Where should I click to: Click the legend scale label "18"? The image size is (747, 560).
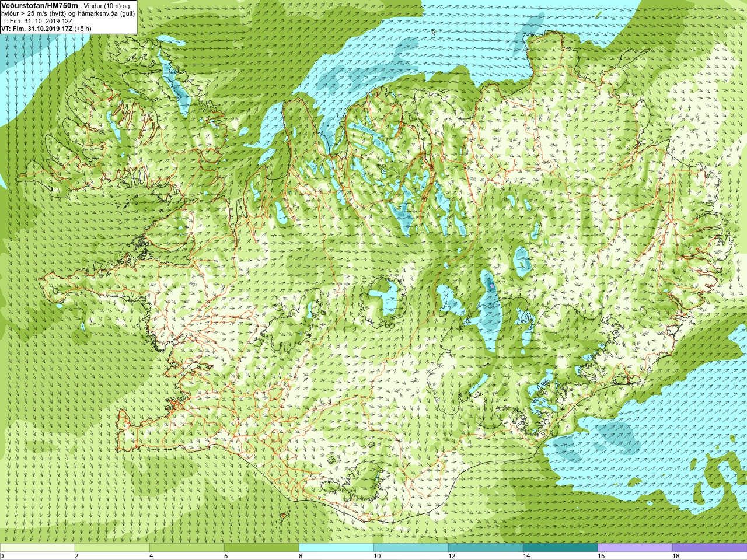tap(676, 556)
